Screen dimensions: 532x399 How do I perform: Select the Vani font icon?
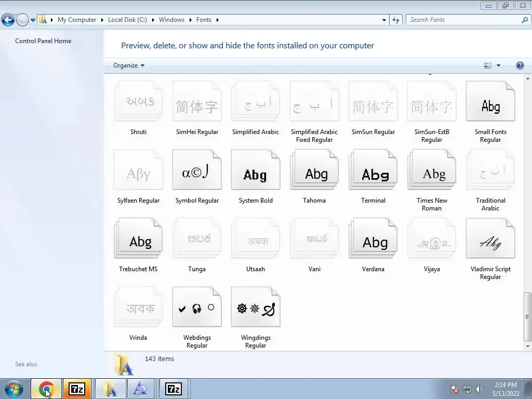(x=314, y=238)
